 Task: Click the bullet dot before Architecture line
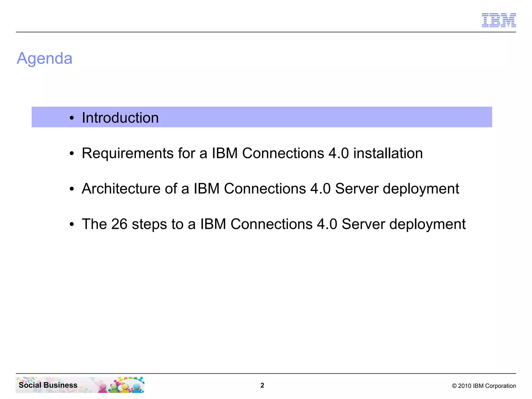(x=72, y=189)
